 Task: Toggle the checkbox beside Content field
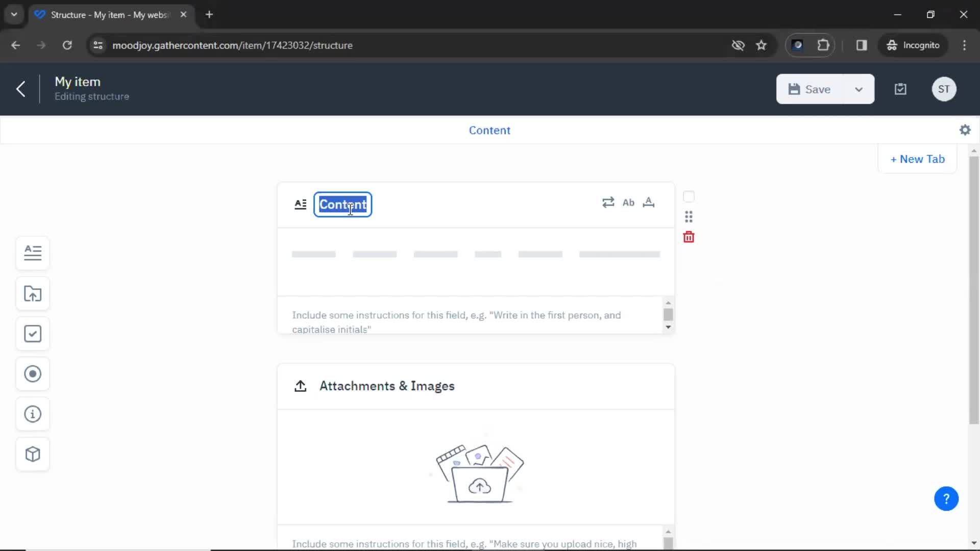click(x=689, y=196)
